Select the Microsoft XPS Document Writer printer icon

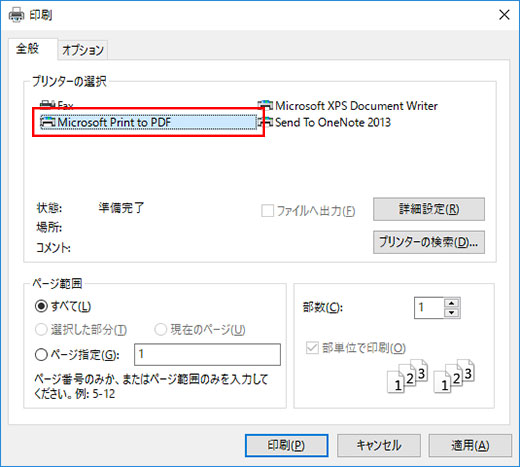coord(265,106)
